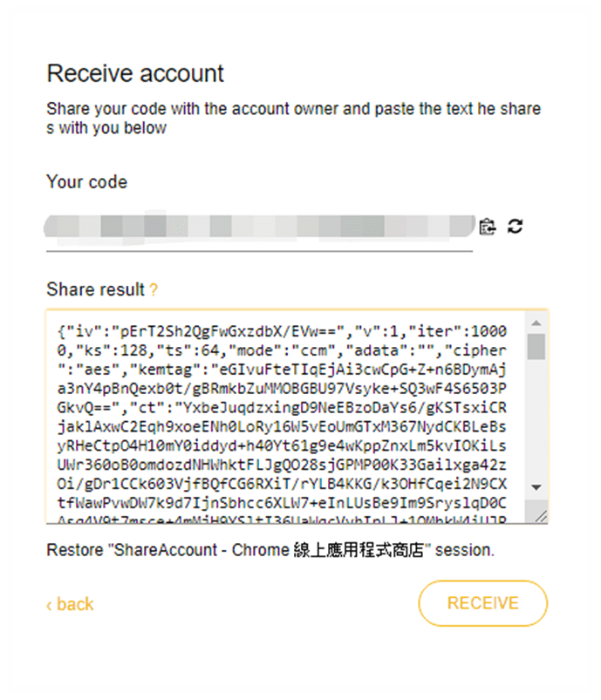
Task: Grab the textarea resize handle corner
Action: [x=541, y=516]
